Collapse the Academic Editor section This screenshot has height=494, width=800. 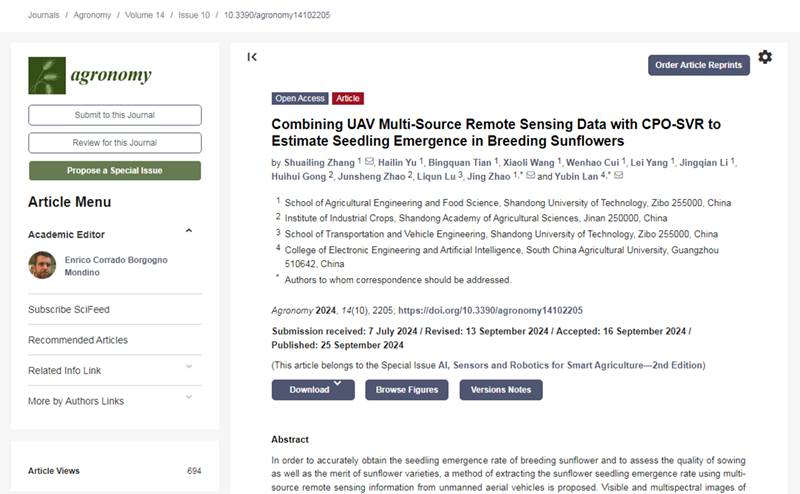[x=189, y=233]
